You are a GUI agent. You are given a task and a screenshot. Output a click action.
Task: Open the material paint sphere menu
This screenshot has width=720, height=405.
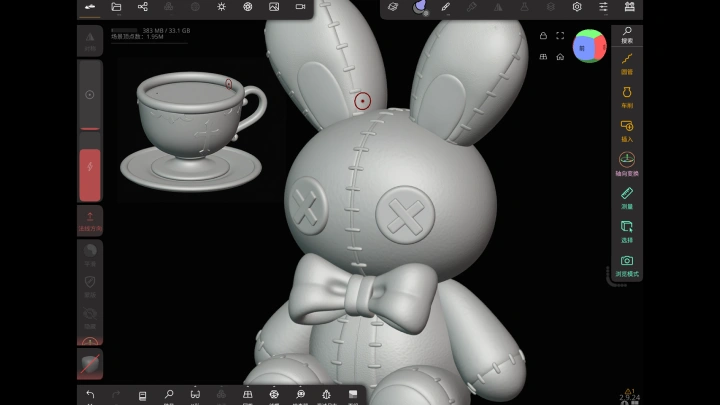(419, 7)
